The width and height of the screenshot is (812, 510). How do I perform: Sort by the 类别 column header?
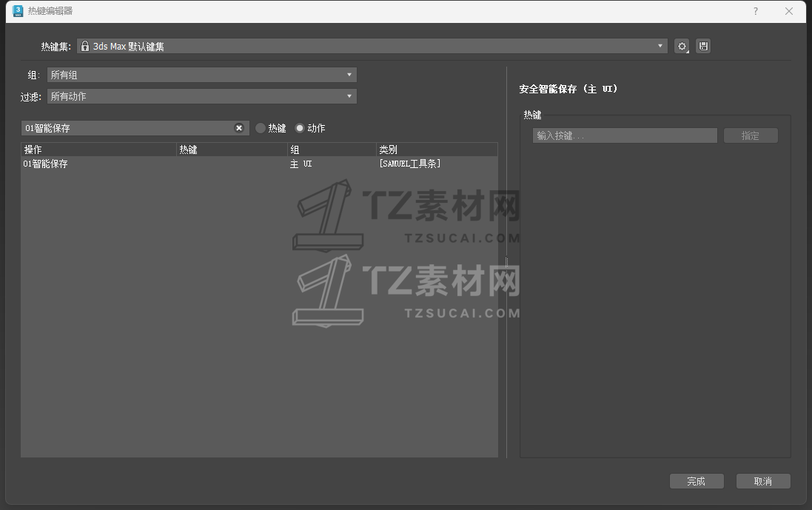(437, 150)
